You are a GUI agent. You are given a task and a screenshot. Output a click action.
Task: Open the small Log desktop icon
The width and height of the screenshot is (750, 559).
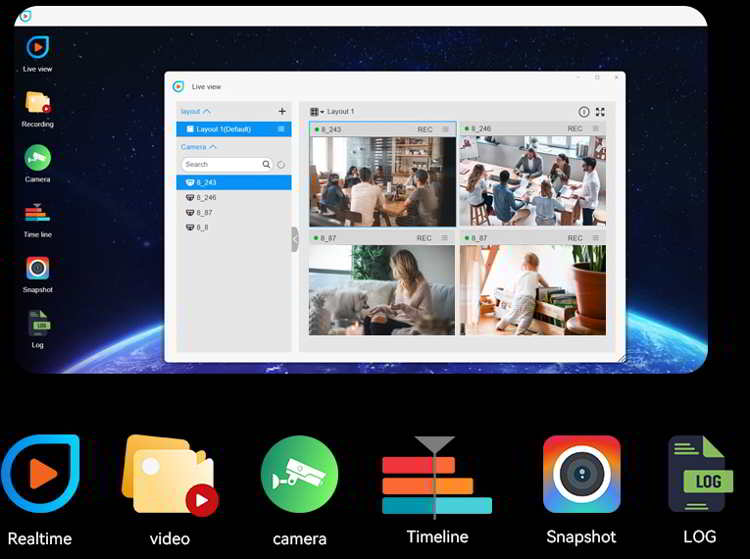(39, 323)
